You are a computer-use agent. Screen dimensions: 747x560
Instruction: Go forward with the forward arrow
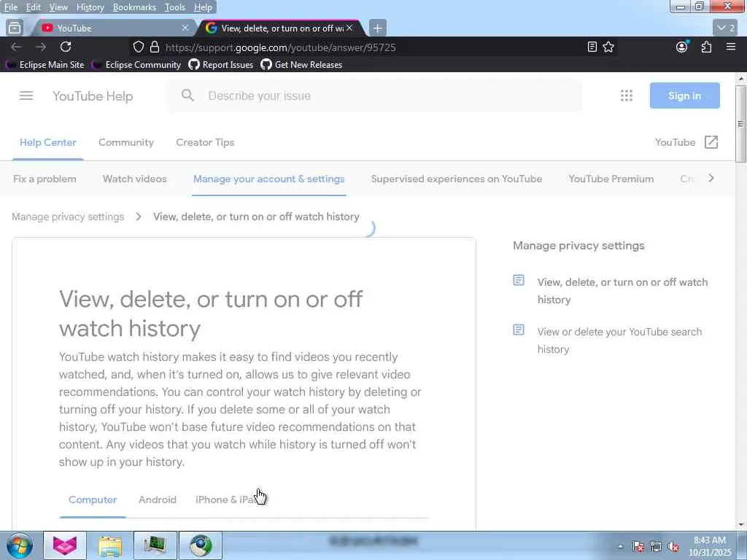pyautogui.click(x=41, y=47)
